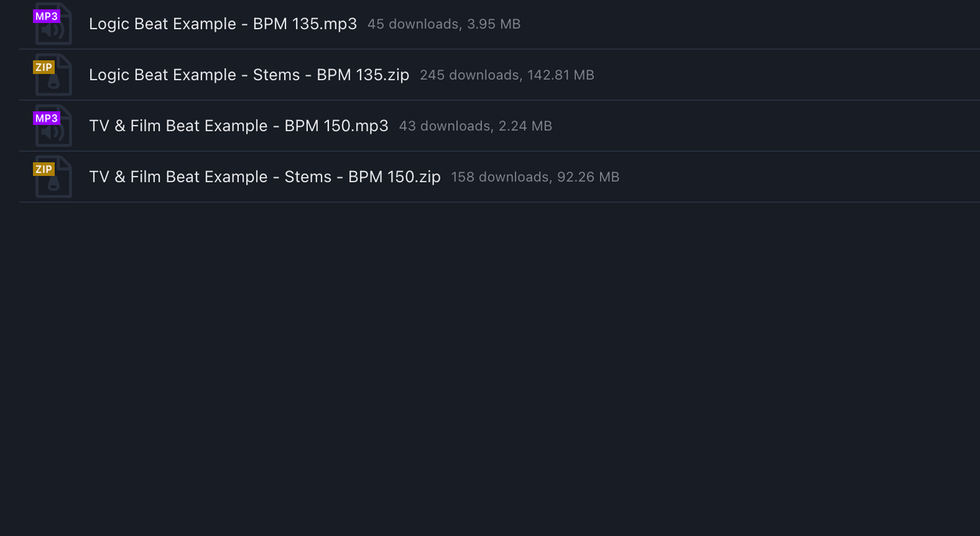The height and width of the screenshot is (536, 980).
Task: Open Logic Beat Example - BPM 135.mp3
Action: click(222, 24)
